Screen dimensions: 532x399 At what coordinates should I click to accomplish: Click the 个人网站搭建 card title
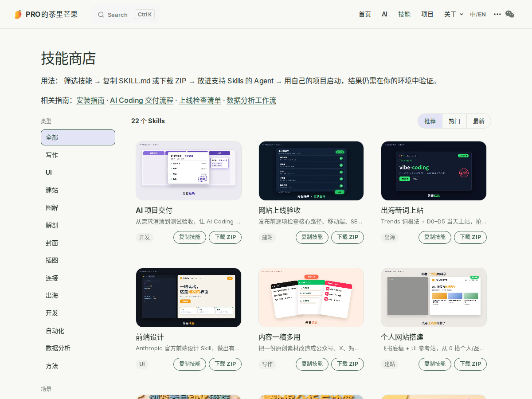coord(402,337)
